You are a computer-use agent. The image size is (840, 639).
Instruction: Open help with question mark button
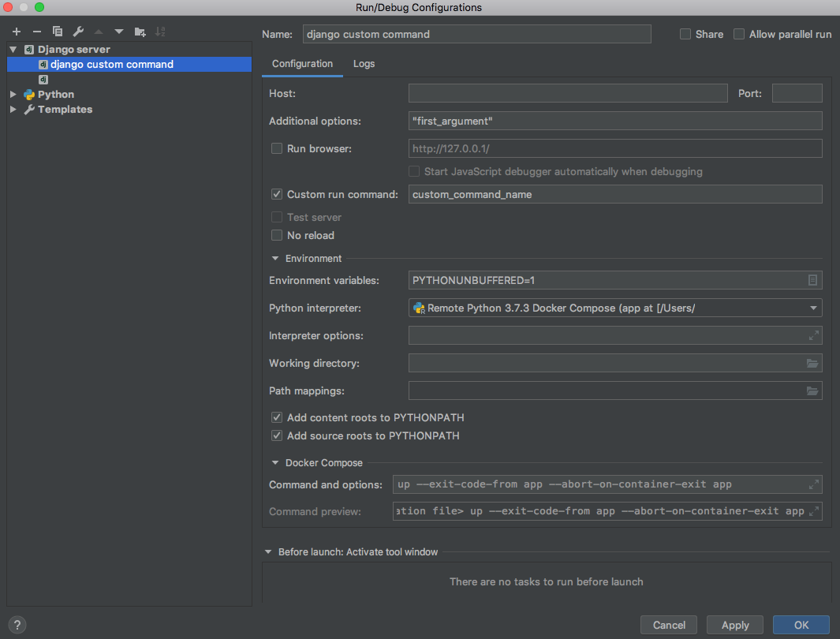17,625
